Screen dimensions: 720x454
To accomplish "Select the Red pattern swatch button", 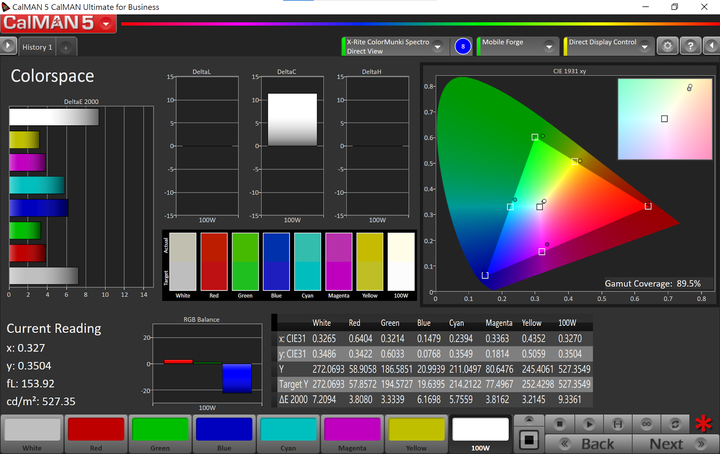I will [x=96, y=434].
